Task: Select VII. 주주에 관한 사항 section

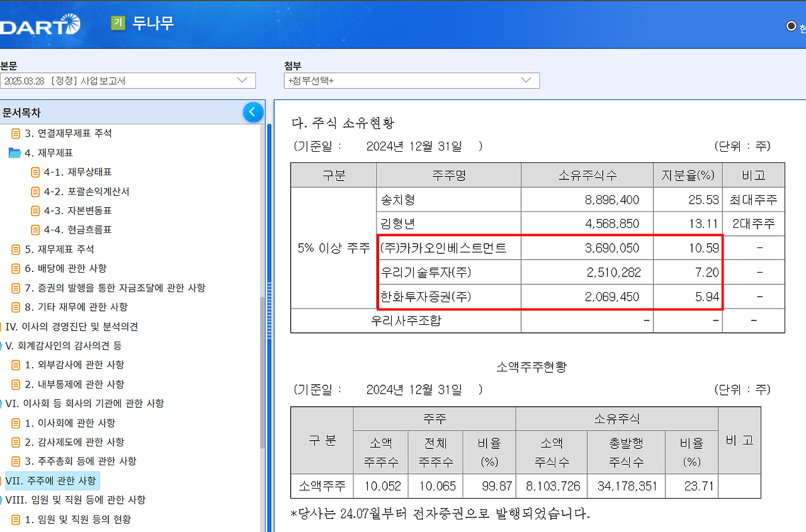Action: (x=50, y=480)
